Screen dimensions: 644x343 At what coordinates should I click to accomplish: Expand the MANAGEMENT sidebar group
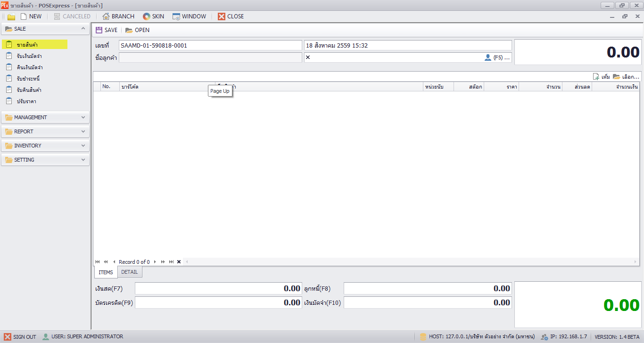click(x=45, y=117)
